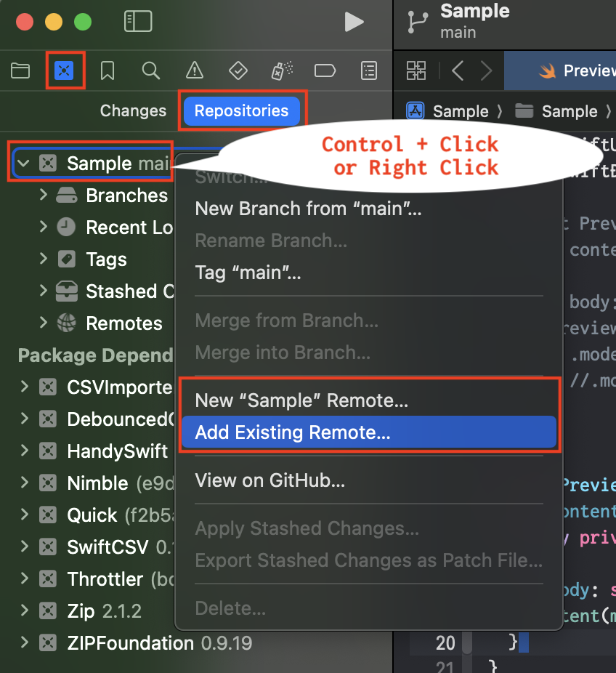Run the project with the play button
Screen dimensions: 616x673
[354, 22]
